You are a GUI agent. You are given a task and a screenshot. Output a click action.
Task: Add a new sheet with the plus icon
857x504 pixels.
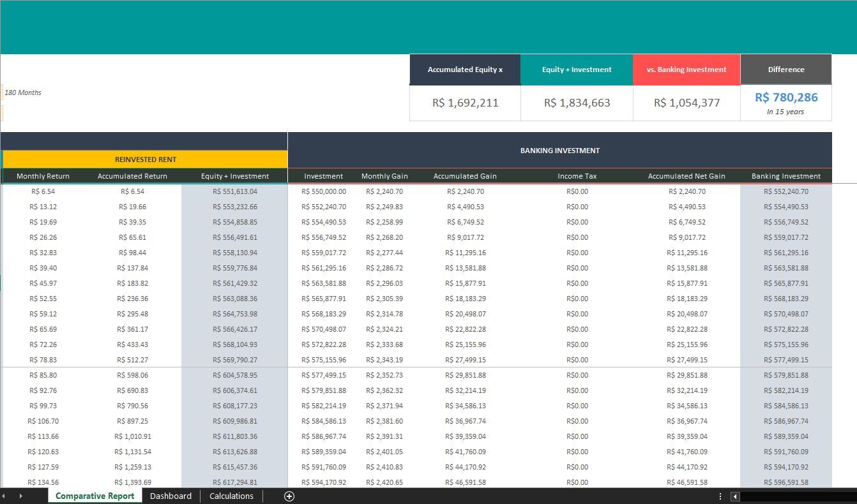(x=289, y=496)
